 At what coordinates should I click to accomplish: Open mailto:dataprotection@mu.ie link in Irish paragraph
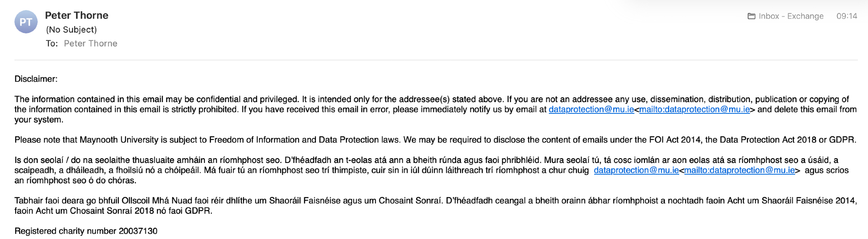740,170
